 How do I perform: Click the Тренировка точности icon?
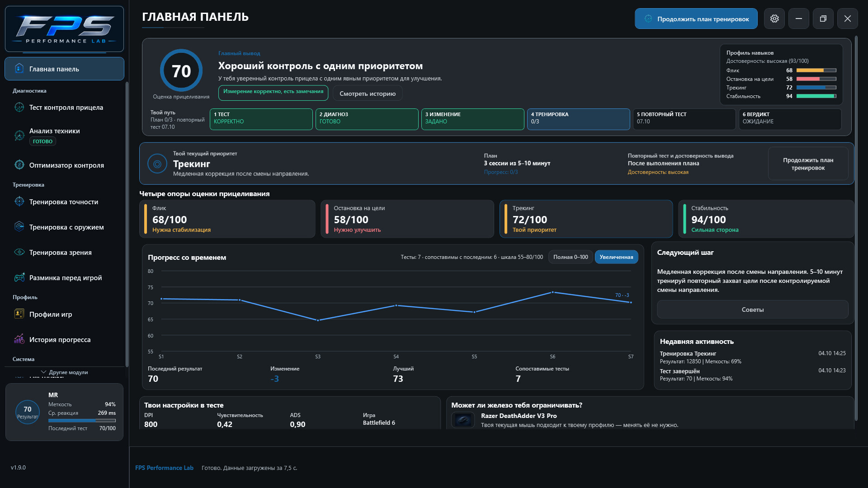click(19, 202)
